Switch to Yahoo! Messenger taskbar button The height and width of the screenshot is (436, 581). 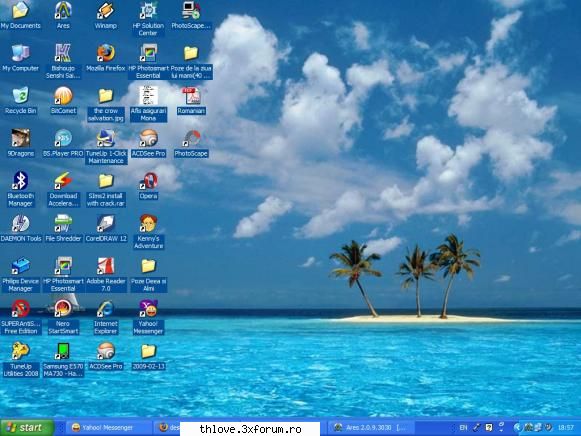coord(109,427)
